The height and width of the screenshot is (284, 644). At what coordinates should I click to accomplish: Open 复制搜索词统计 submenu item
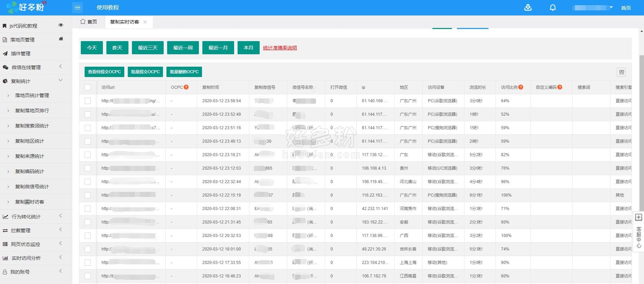32,126
